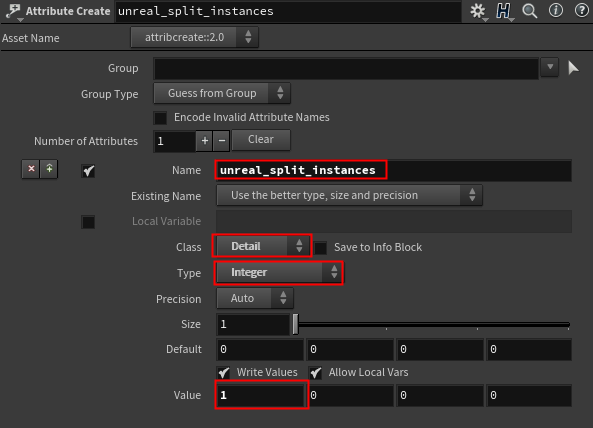This screenshot has height=428, width=593.
Task: Click the Number of Attributes label
Action: coord(86,141)
